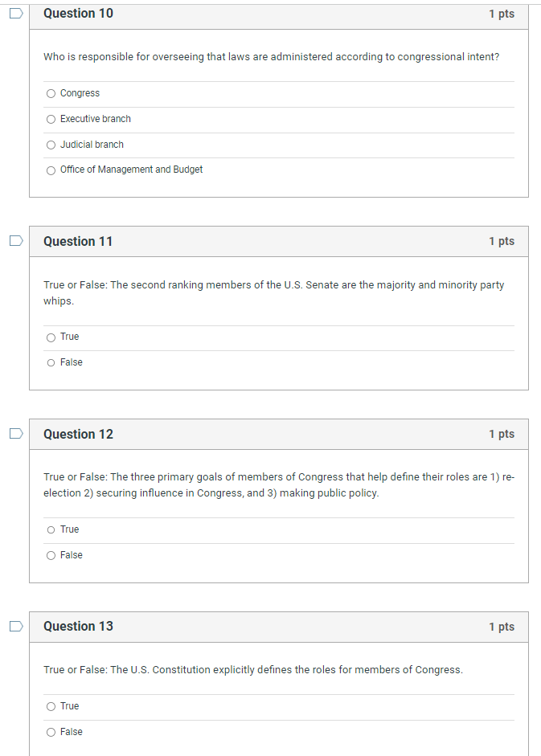Flag Question 11 for review

(15, 240)
